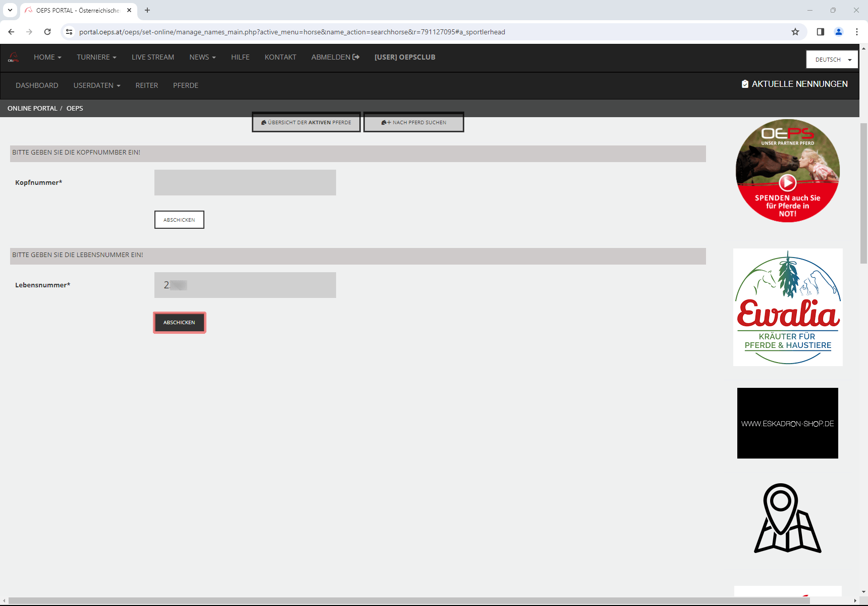
Task: Submit the Lebensnummer with ABSCHICKEN button
Action: (179, 322)
